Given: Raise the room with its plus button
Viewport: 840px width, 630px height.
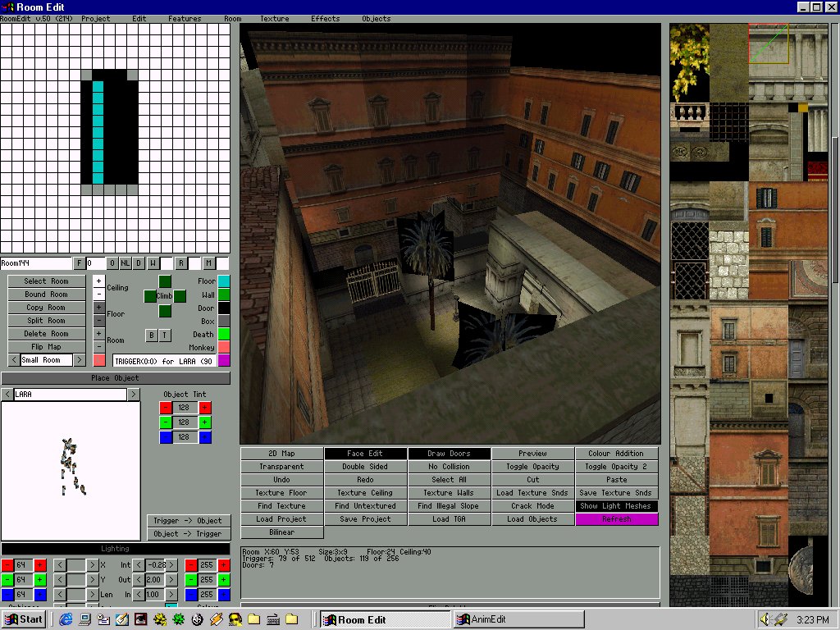Looking at the screenshot, I should [x=99, y=333].
